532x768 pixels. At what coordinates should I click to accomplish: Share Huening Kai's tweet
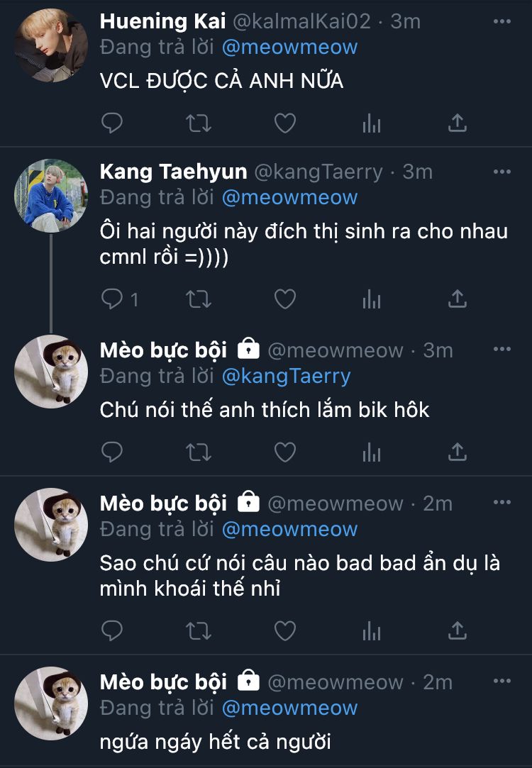[458, 123]
